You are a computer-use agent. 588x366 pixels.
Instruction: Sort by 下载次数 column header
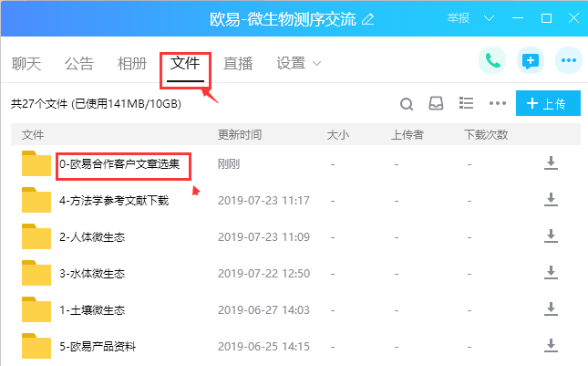pyautogui.click(x=486, y=135)
